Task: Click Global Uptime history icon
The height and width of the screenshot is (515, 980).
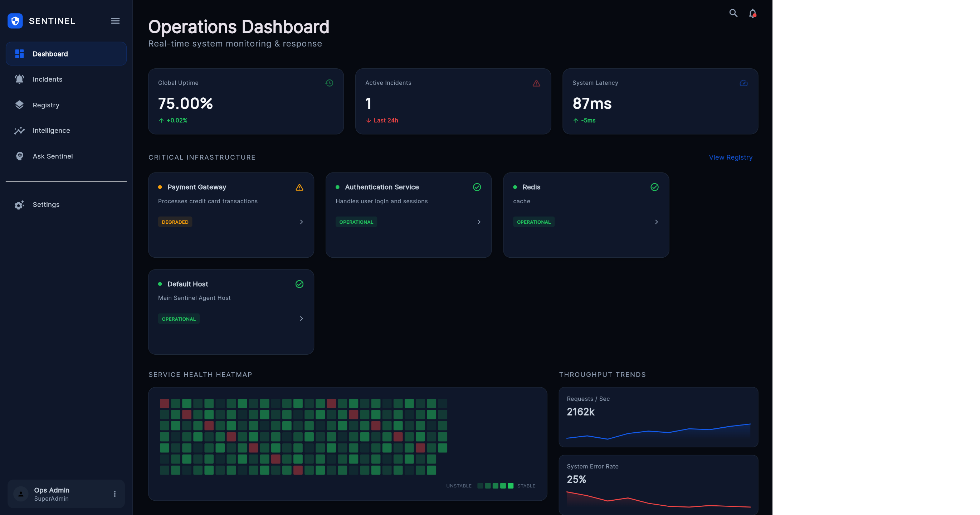Action: coord(329,83)
